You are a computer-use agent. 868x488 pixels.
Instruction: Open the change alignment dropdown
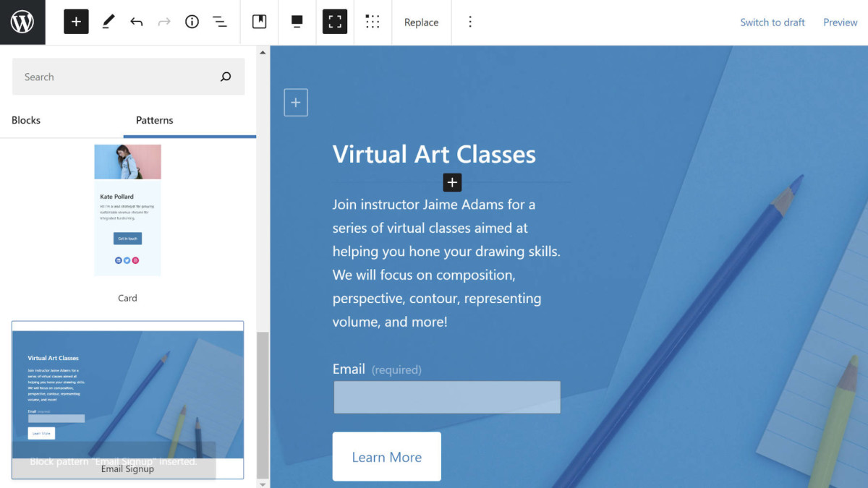tap(297, 22)
